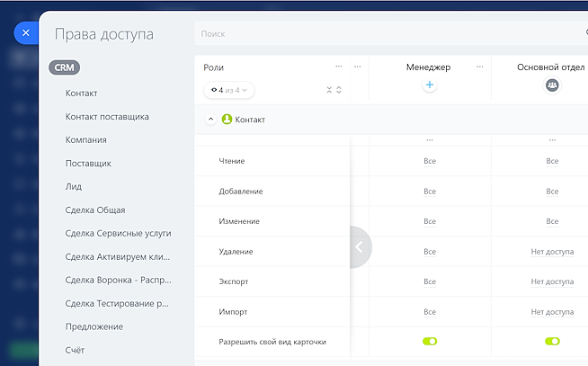Open Счёт in the left menu

tap(75, 350)
